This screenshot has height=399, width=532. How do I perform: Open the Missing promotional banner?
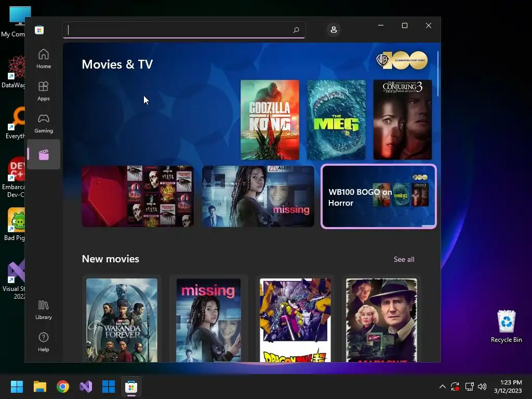258,196
